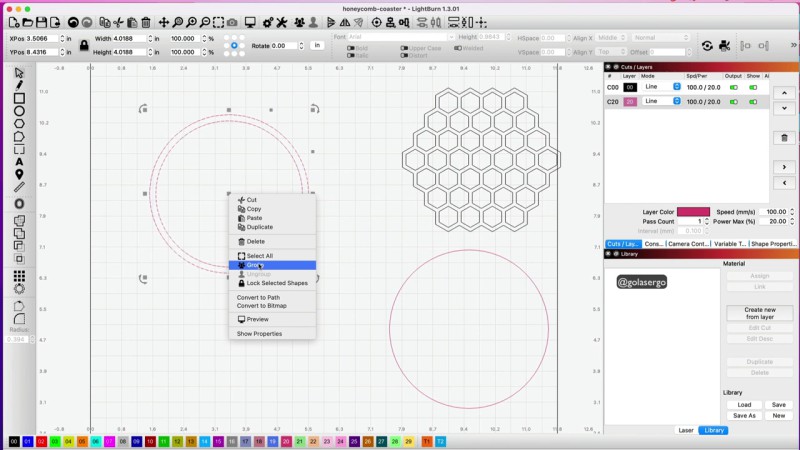Toggle the aspect ratio lock icon
The width and height of the screenshot is (800, 450).
[x=84, y=45]
